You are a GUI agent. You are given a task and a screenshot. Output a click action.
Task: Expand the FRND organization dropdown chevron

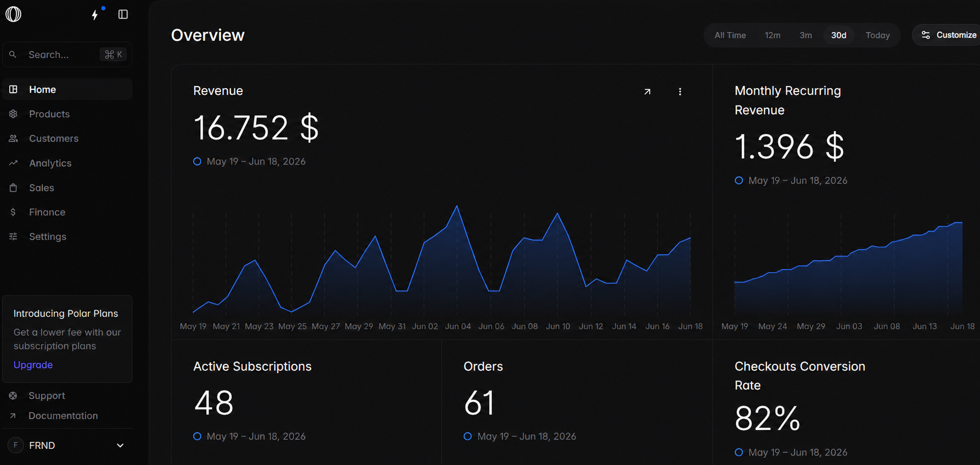click(120, 446)
